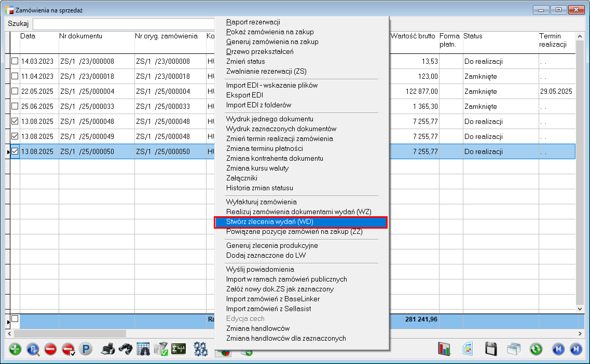The width and height of the screenshot is (590, 364).
Task: Click the floppy disk save icon
Action: click(x=491, y=349)
